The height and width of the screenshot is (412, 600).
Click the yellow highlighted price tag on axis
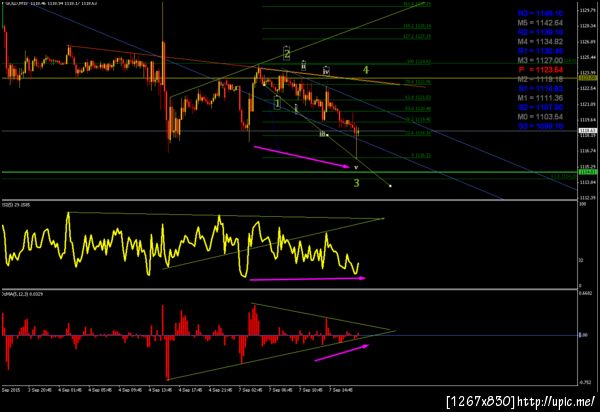coord(587,78)
